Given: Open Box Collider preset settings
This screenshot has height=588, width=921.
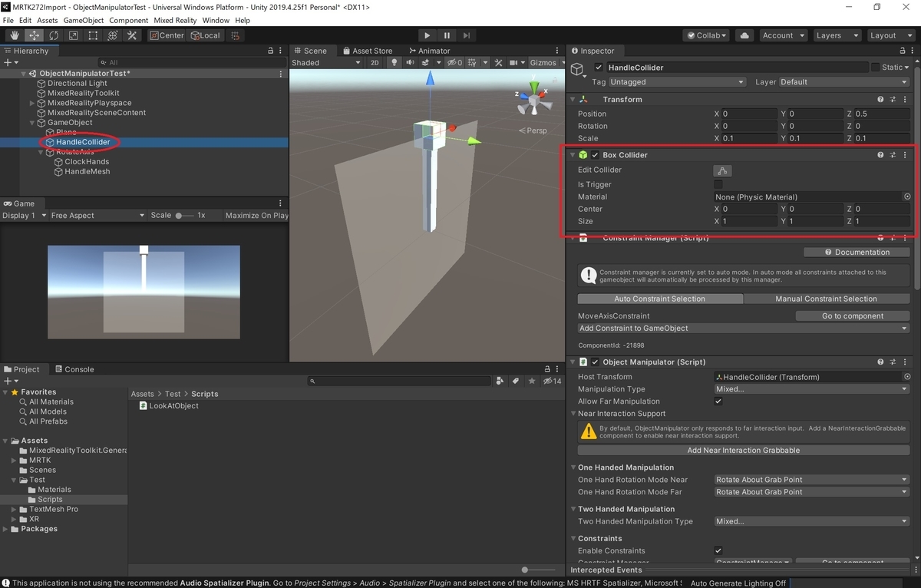Looking at the screenshot, I should 893,155.
